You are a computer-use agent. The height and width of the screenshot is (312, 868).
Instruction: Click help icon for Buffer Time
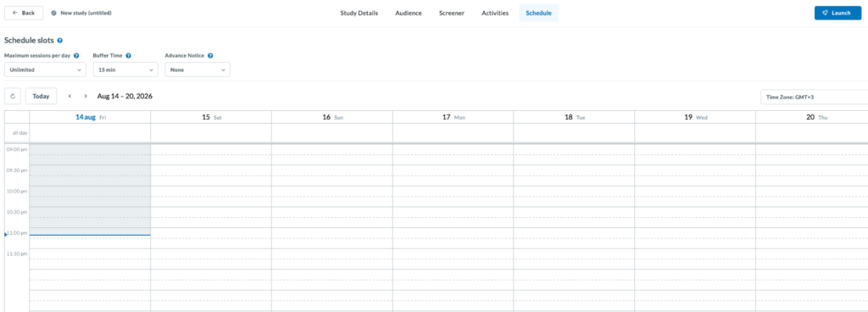(129, 56)
